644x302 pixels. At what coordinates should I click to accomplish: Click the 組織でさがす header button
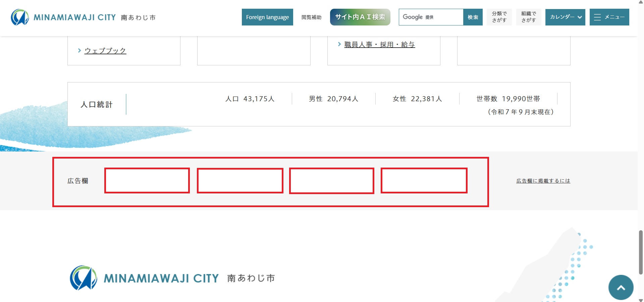[528, 17]
